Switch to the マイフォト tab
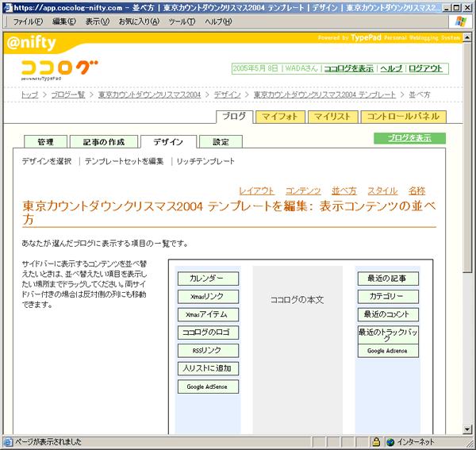Screen dimensions: 476x450 281,117
